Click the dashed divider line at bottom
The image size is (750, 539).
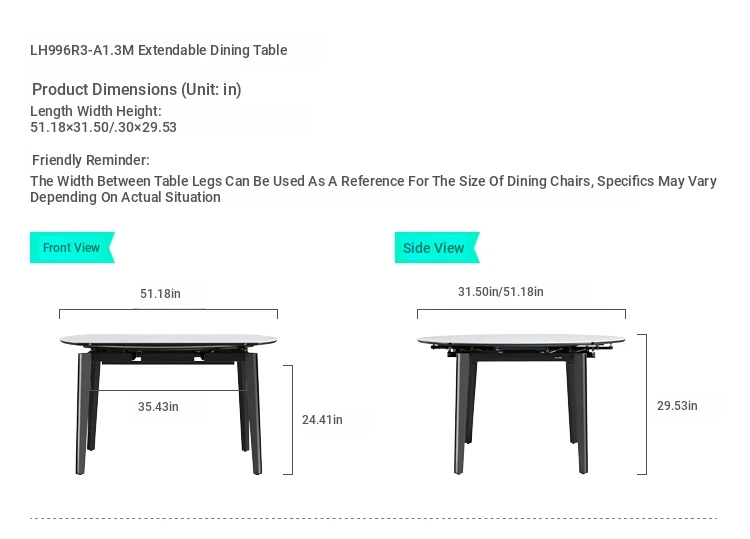click(x=374, y=518)
